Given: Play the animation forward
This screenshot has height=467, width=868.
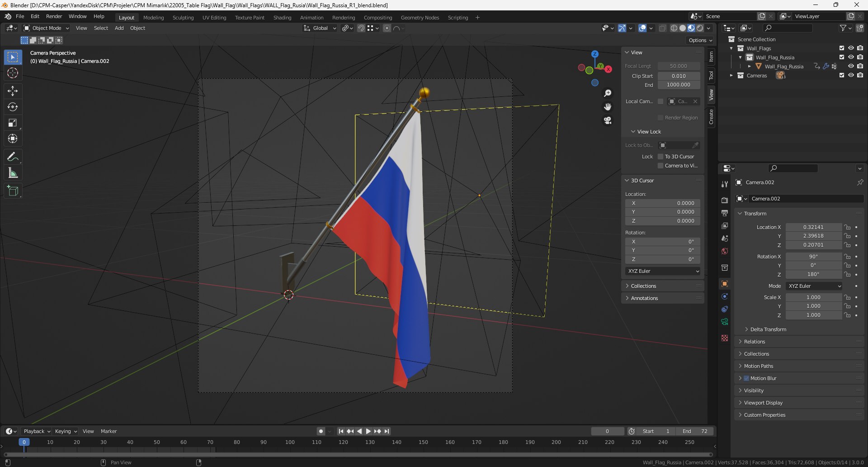Looking at the screenshot, I should 368,431.
